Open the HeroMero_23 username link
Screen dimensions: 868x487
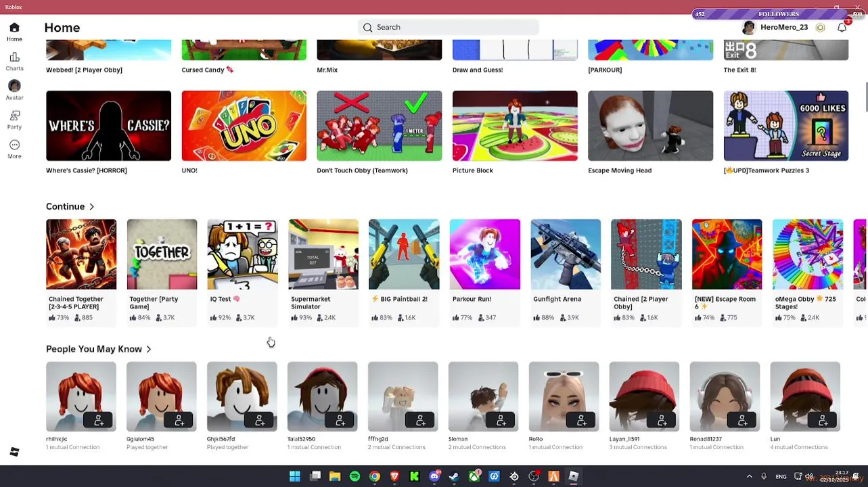[784, 28]
